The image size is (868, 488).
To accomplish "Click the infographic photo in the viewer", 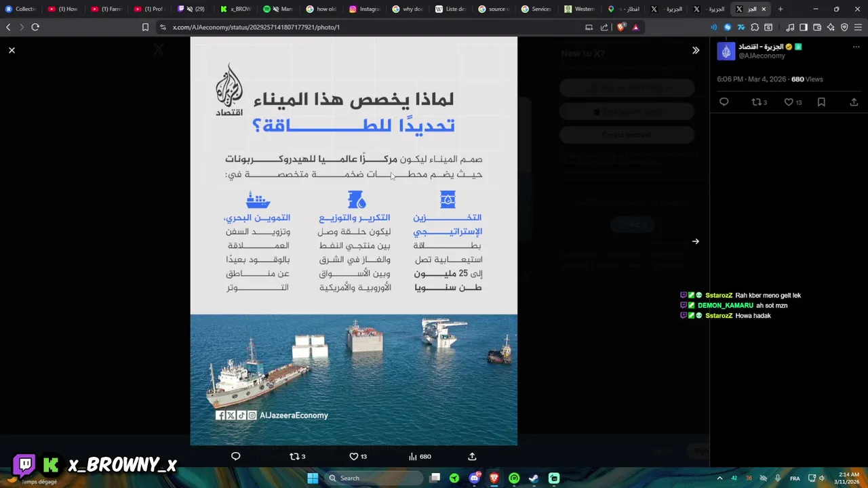I will coord(353,241).
